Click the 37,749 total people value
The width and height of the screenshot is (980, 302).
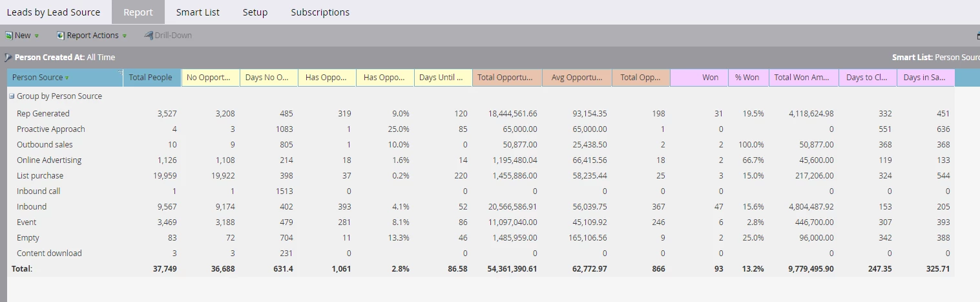click(x=164, y=269)
